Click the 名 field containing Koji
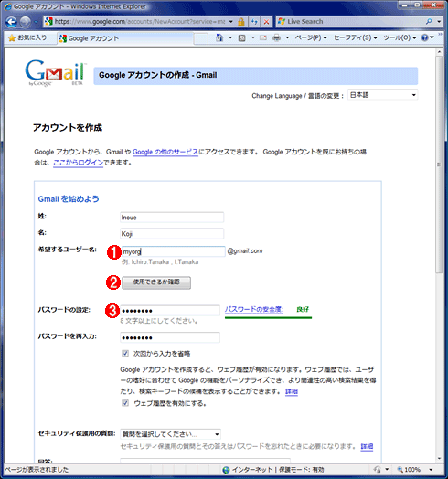Viewport: 448px width, 479px height. [172, 234]
